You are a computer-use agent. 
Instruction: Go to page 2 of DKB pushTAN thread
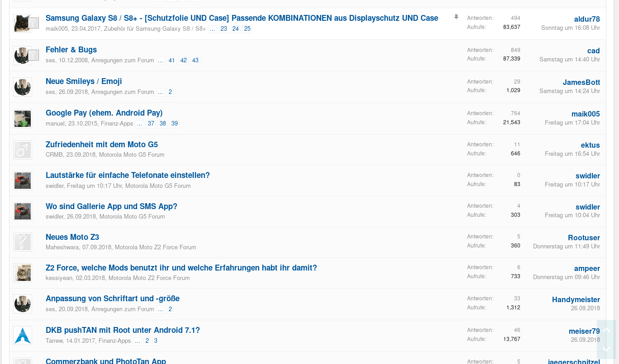point(147,341)
